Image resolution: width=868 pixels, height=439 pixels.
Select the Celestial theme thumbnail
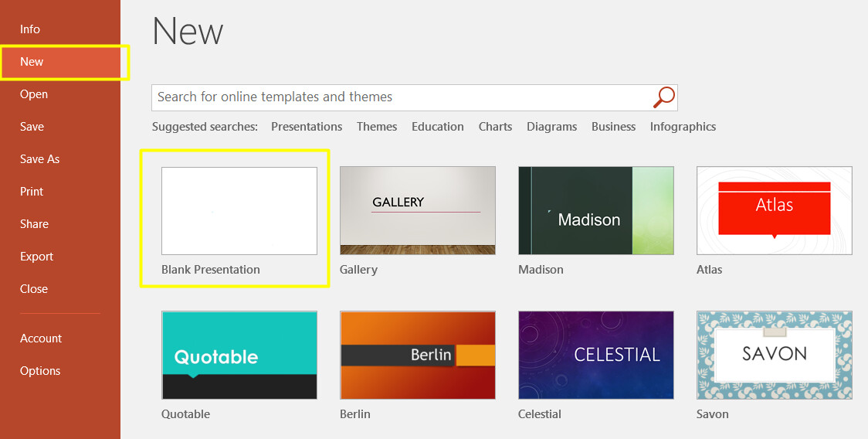pyautogui.click(x=596, y=356)
